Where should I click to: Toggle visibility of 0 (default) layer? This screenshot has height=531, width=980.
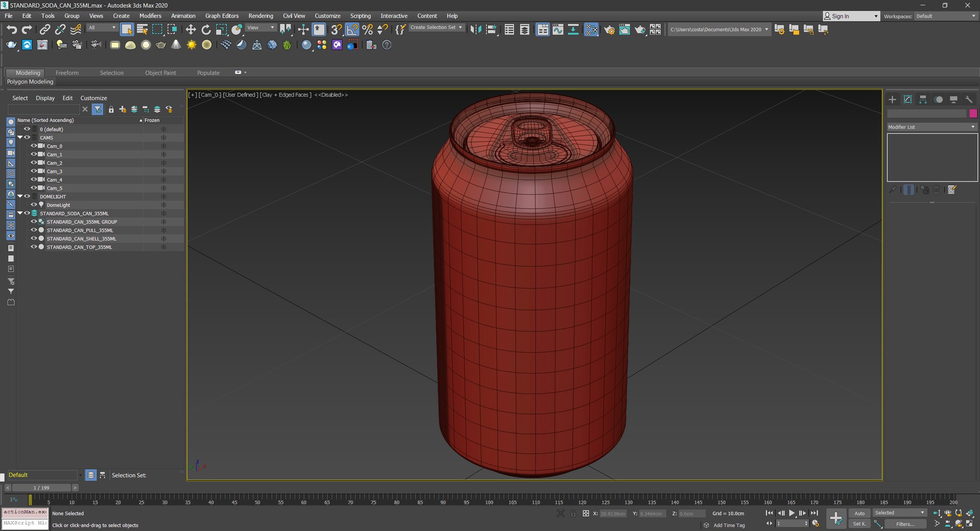click(27, 129)
